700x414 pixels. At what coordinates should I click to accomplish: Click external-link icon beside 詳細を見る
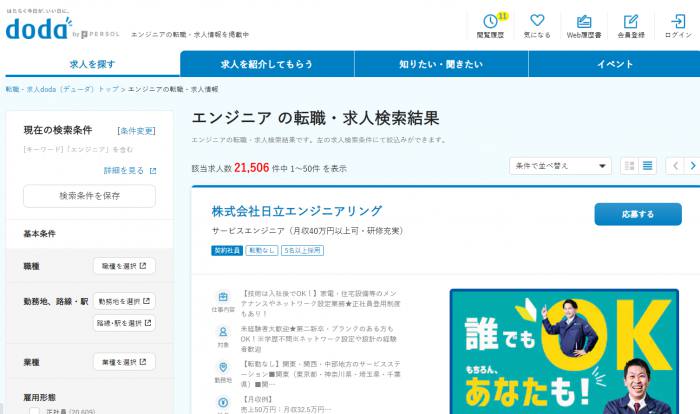(153, 171)
